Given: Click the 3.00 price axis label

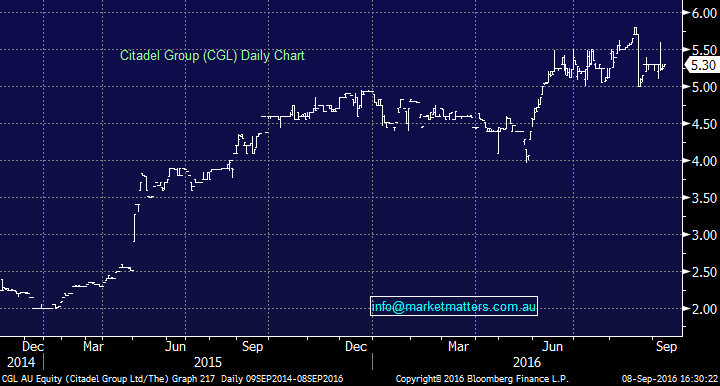Looking at the screenshot, I should 705,235.
